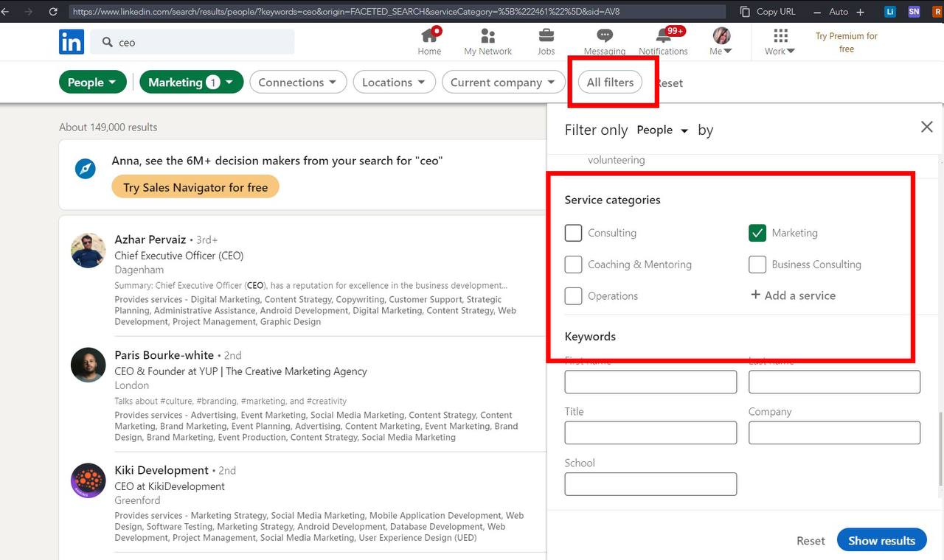Open the Connections filter dropdown
This screenshot has width=944, height=560.
[298, 83]
